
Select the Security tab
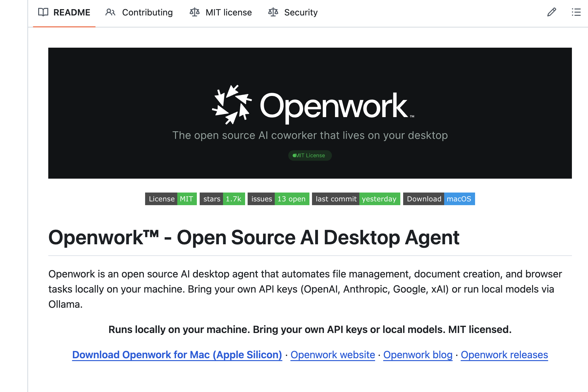301,12
